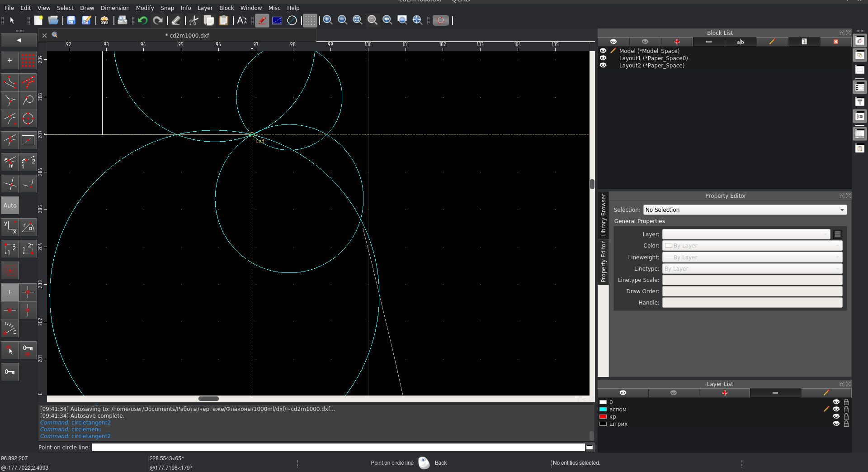Screen dimensions: 868x472
Task: Click the SVG export icon
Action: click(104, 20)
